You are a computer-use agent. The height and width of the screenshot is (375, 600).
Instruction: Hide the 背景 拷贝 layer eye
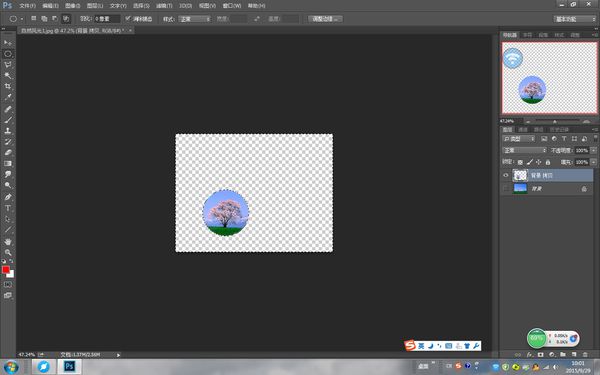(505, 175)
